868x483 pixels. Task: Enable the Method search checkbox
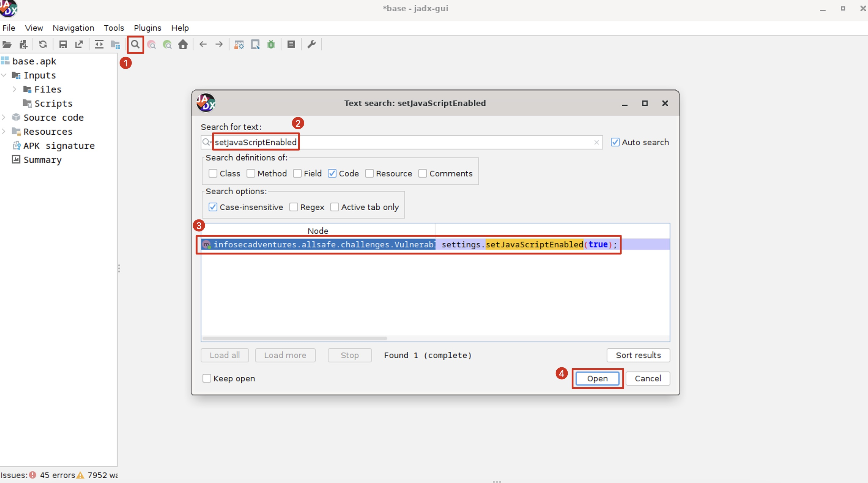coord(251,173)
